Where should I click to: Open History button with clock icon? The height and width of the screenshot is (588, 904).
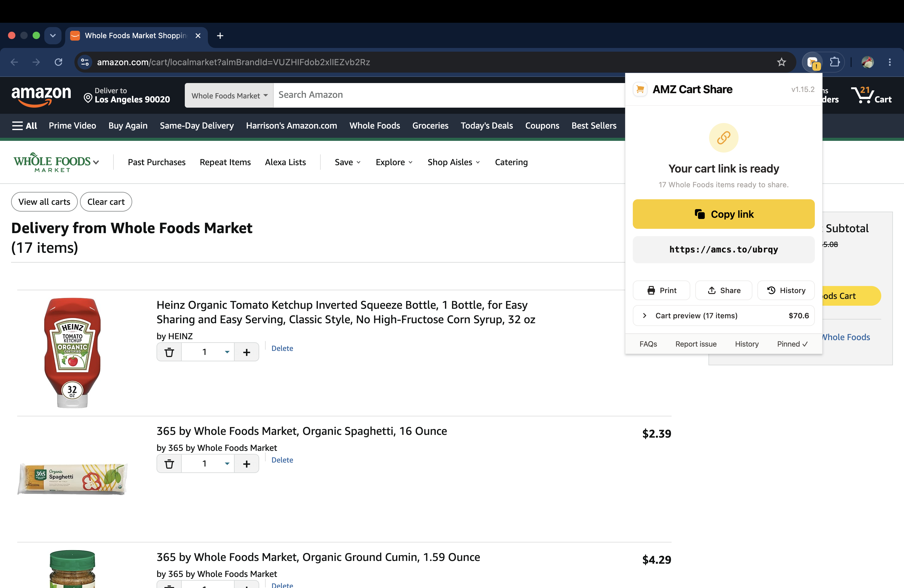point(786,291)
